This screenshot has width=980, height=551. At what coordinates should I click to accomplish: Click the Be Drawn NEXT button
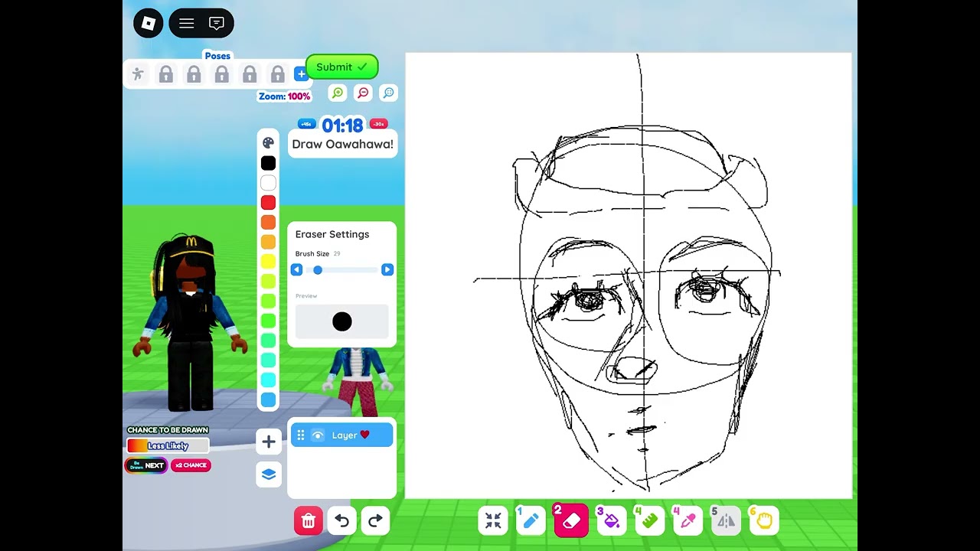point(146,465)
